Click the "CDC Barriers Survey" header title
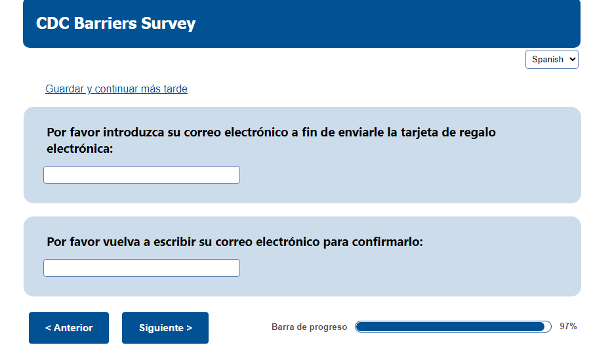This screenshot has height=364, width=593. [115, 24]
